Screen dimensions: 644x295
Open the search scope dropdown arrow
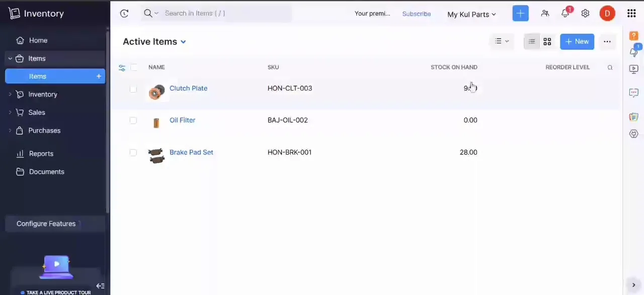click(156, 14)
